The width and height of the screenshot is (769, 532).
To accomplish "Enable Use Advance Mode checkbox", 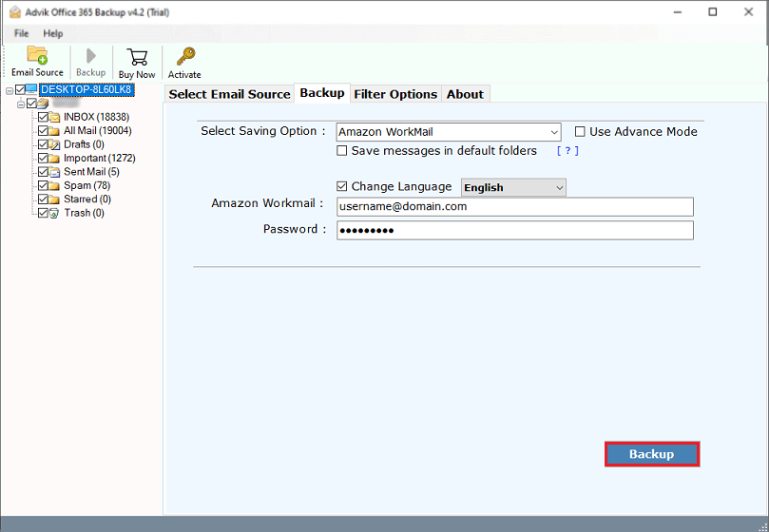I will [x=580, y=131].
